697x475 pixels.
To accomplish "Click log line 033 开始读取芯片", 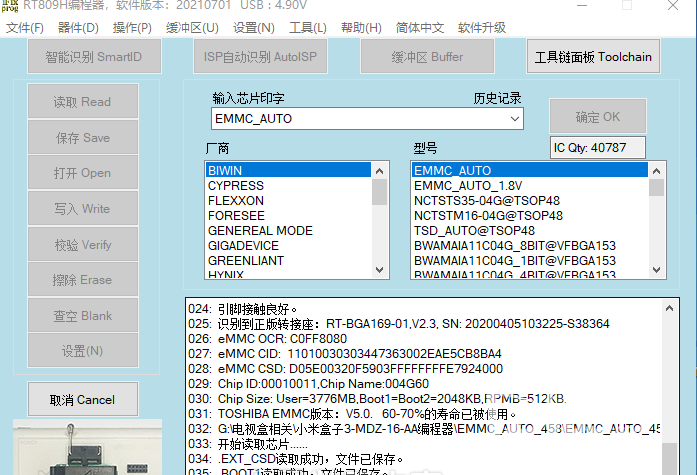I will pos(248,444).
